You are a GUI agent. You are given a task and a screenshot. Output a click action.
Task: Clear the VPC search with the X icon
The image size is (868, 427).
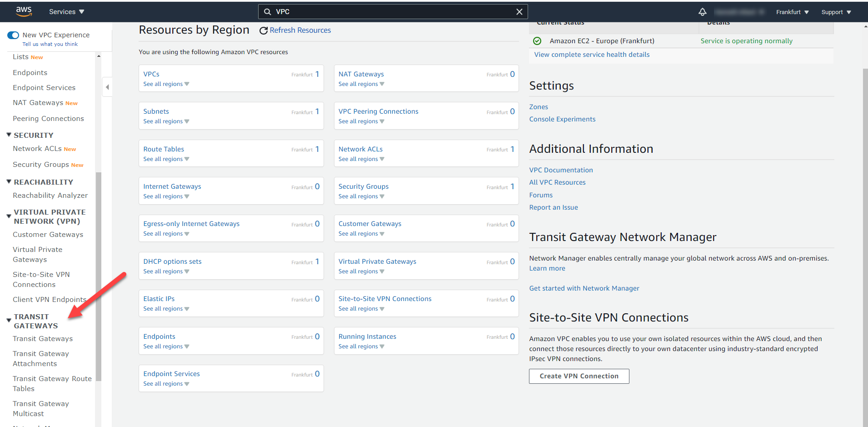coord(519,11)
